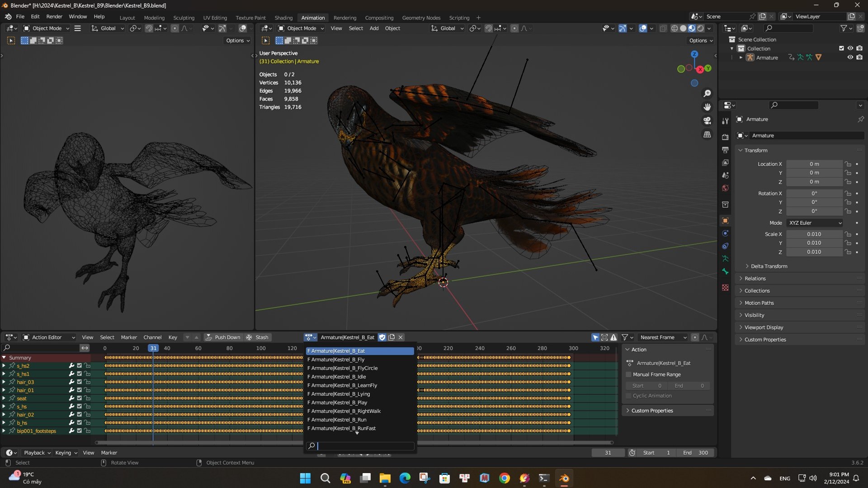This screenshot has height=488, width=868.
Task: Add a new collection in the outliner
Action: tap(860, 28)
